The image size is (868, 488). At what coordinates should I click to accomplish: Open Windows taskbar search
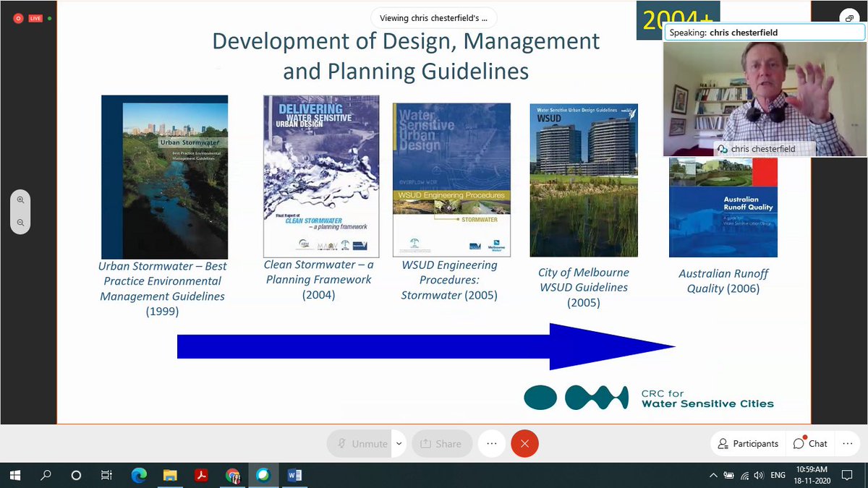click(x=46, y=475)
